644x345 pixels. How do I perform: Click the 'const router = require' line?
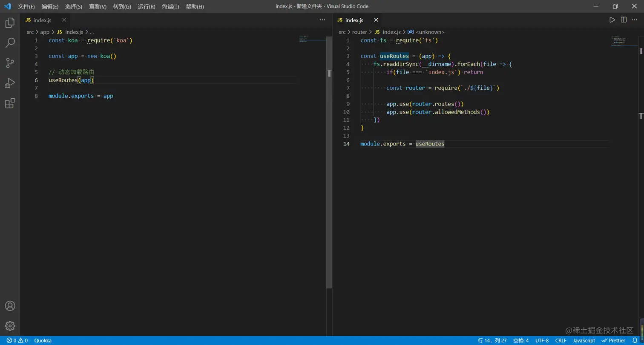(443, 88)
